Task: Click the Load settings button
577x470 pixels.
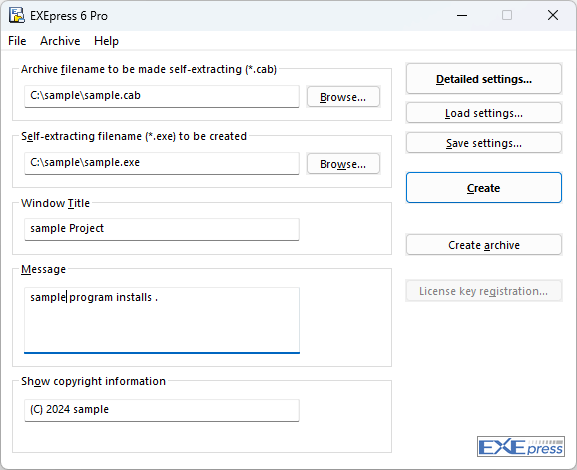Action: [484, 113]
